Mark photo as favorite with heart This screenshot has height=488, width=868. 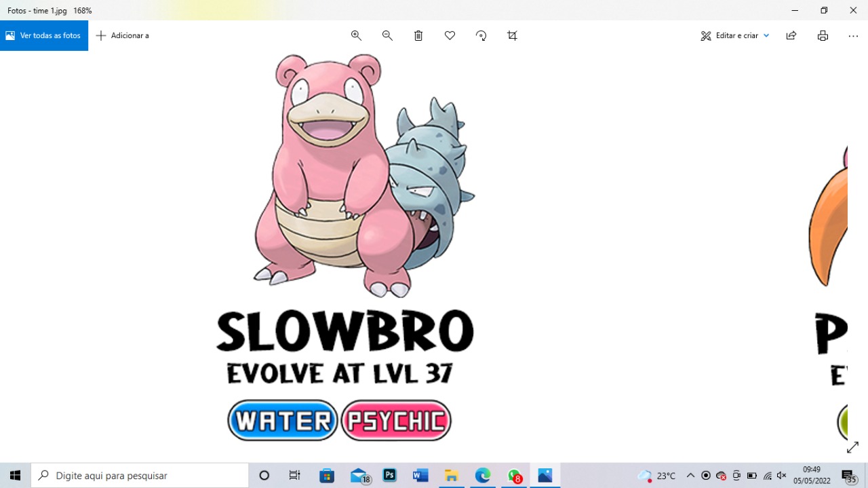450,35
